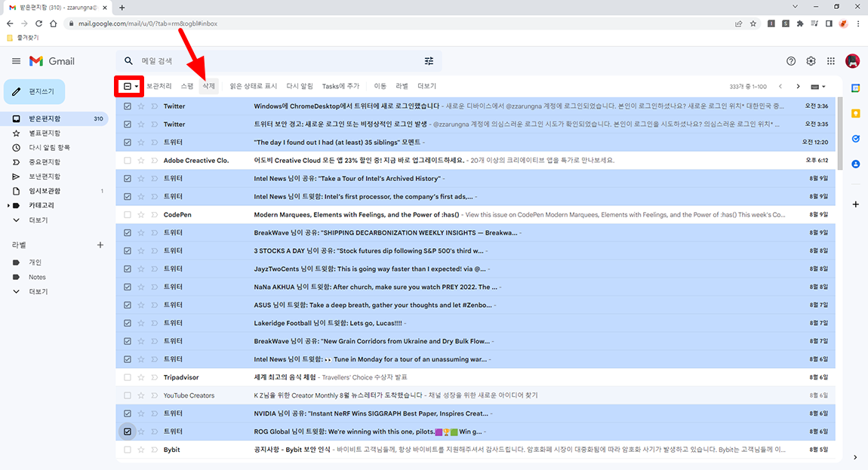Uncheck the ROG Global email checkbox
Screen dimensions: 868x470
(128, 432)
